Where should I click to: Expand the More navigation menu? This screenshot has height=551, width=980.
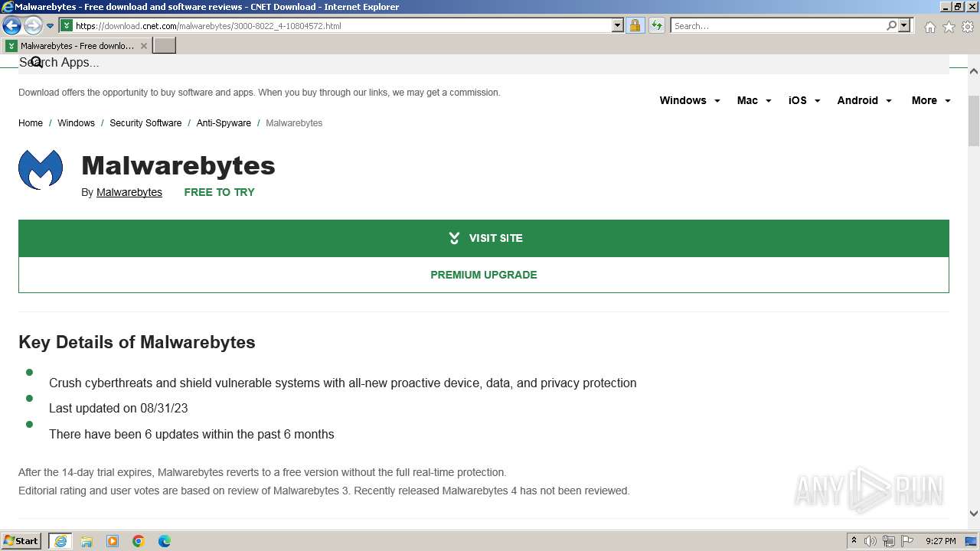[931, 100]
